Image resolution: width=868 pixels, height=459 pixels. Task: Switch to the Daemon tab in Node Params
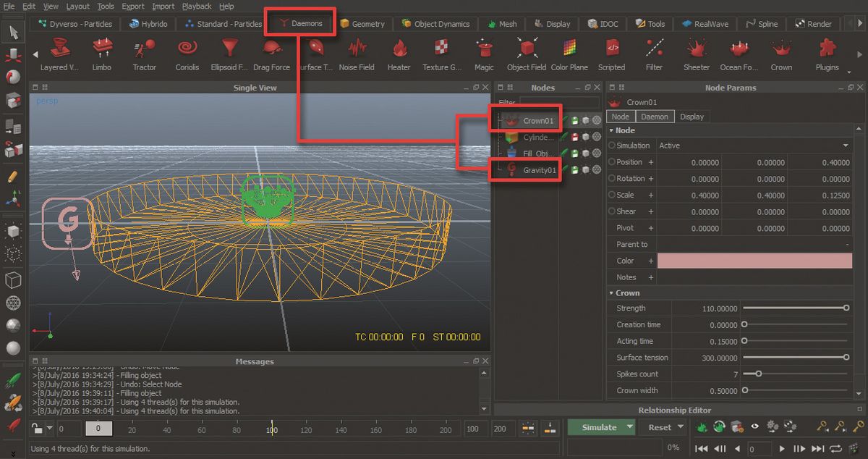click(653, 116)
